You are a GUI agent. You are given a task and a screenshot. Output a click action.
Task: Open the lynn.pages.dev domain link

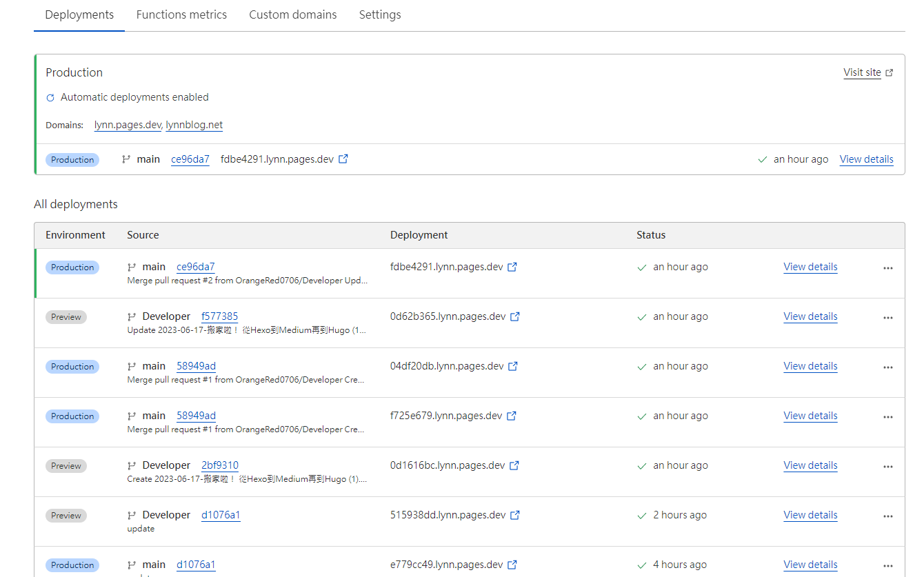(128, 125)
